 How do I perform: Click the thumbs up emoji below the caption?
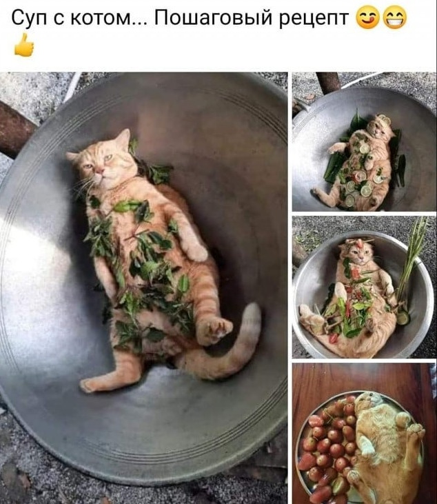23,46
